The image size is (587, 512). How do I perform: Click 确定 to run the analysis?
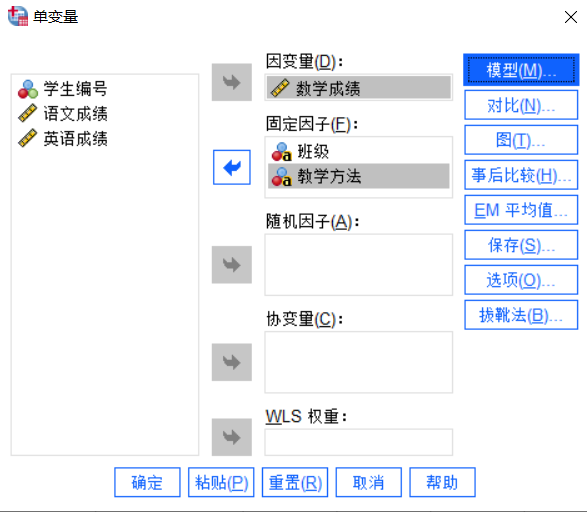[x=147, y=482]
